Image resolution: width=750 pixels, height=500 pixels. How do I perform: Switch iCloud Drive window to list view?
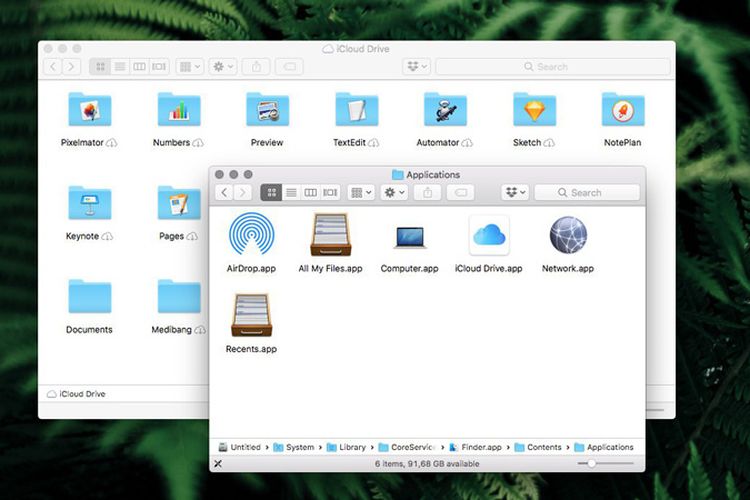pyautogui.click(x=120, y=67)
